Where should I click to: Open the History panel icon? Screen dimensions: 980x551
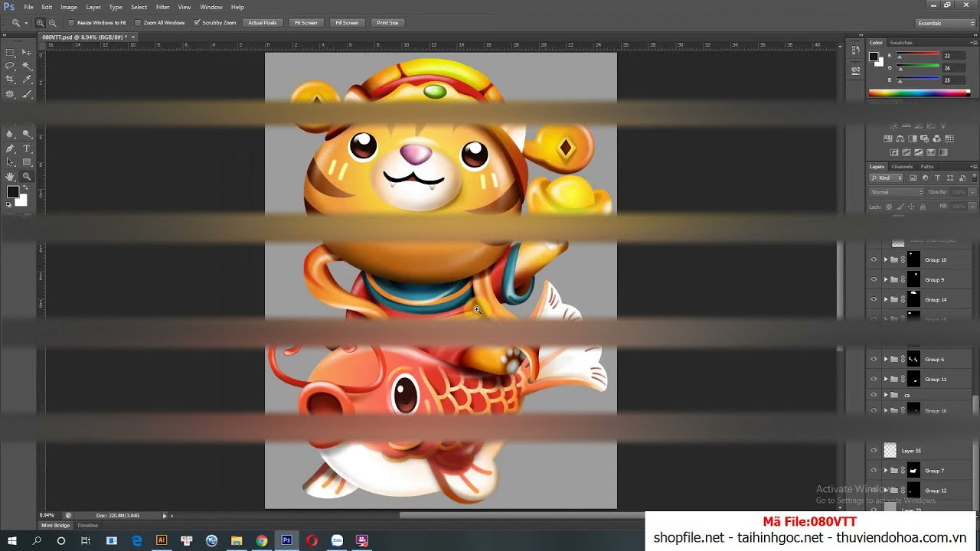[856, 51]
